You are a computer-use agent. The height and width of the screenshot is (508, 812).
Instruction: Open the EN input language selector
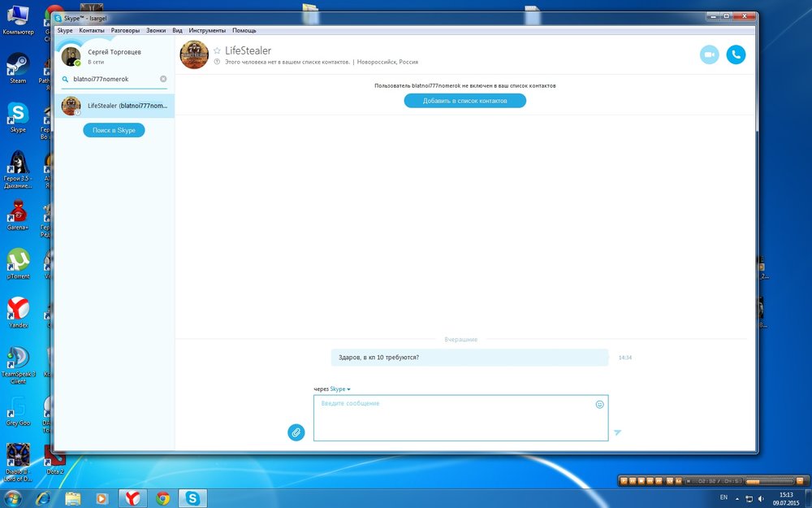(723, 497)
